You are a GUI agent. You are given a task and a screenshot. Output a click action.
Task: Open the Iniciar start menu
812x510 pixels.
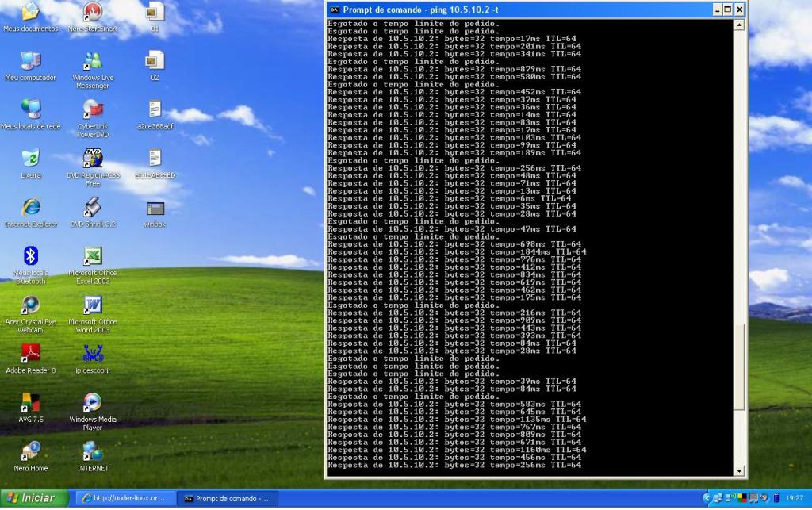34,498
